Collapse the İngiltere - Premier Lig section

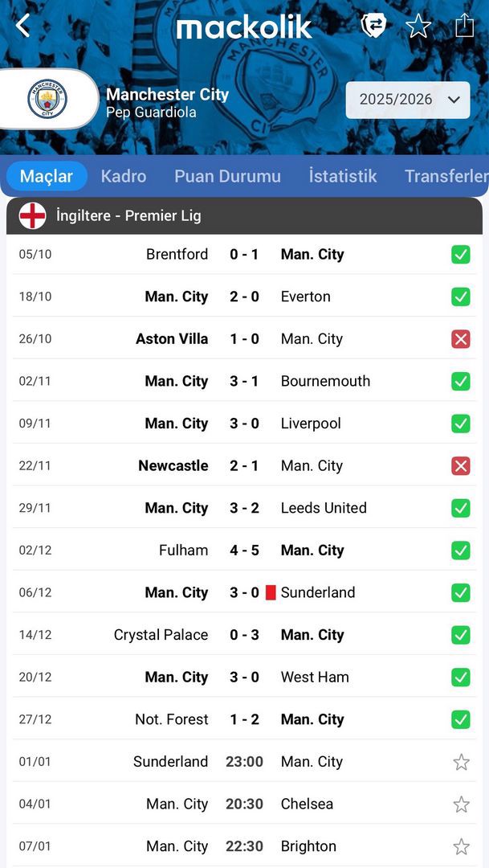coord(244,215)
